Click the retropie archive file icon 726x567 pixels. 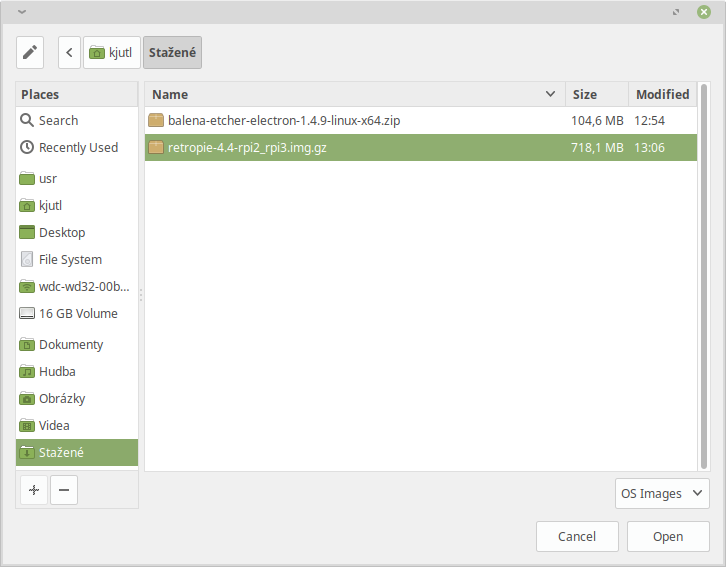pyautogui.click(x=156, y=148)
